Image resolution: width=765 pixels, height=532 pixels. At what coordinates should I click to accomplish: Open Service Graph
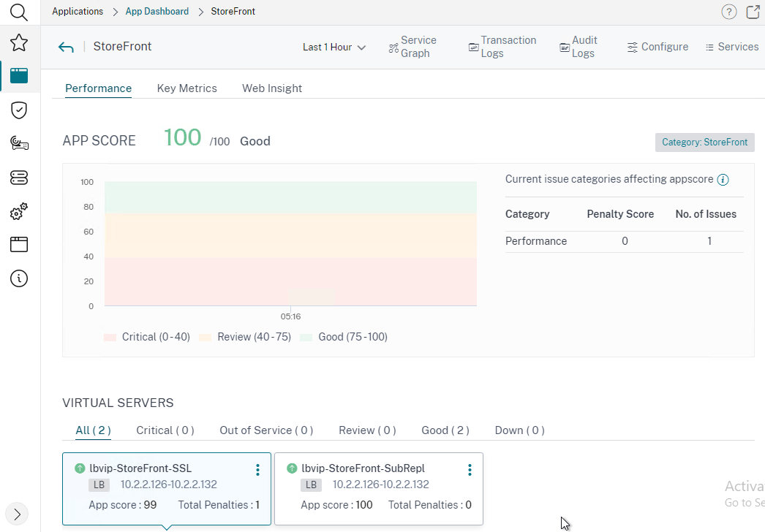point(412,47)
